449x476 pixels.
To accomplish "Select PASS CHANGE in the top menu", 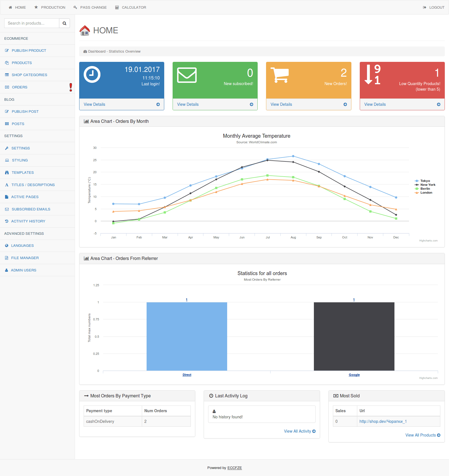I will pos(90,7).
